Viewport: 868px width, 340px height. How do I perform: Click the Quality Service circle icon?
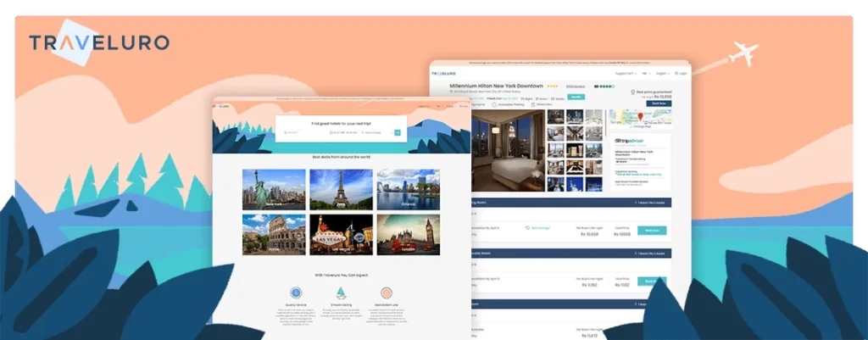(x=296, y=293)
